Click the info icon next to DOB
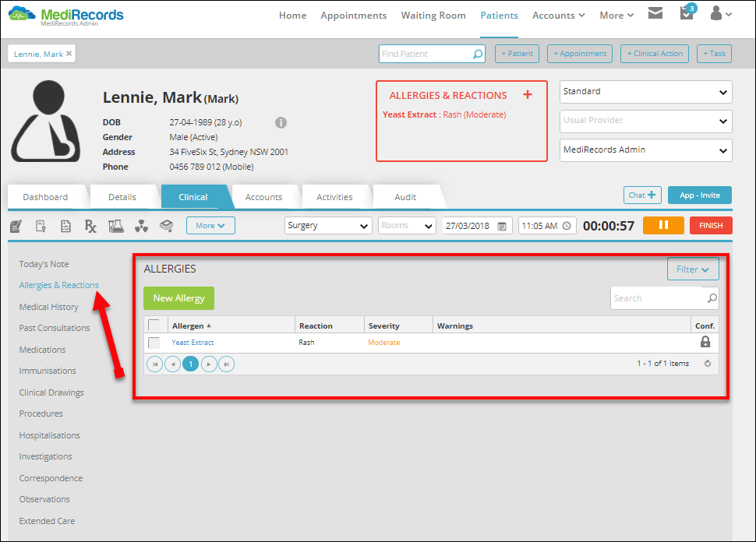This screenshot has height=542, width=756. 281,122
